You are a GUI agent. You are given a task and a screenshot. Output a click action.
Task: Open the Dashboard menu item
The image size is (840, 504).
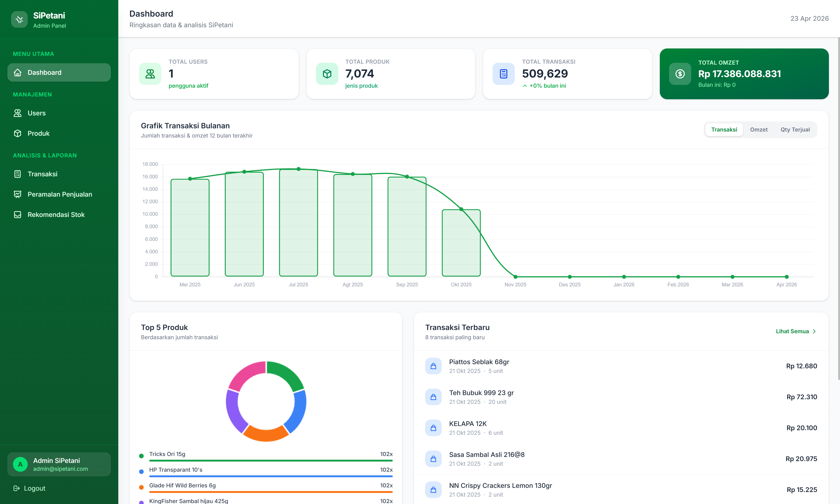coord(59,72)
